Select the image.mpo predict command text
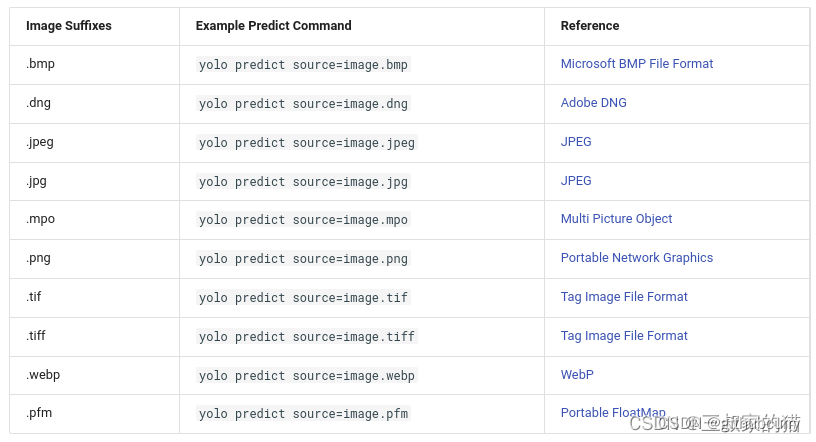This screenshot has height=442, width=816. [x=303, y=220]
